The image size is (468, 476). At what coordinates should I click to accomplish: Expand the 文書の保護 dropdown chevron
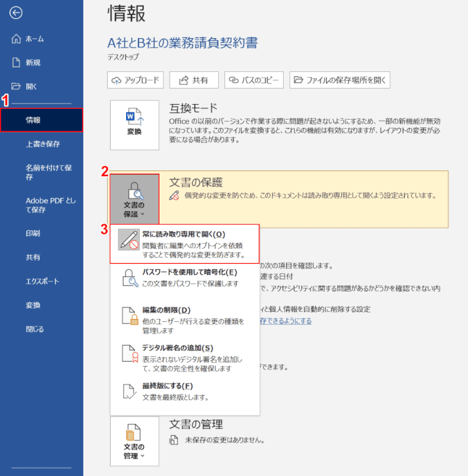pyautogui.click(x=143, y=214)
